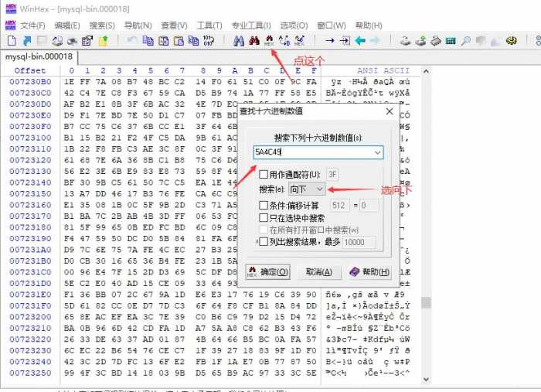Click the General options gear icon

[512, 41]
